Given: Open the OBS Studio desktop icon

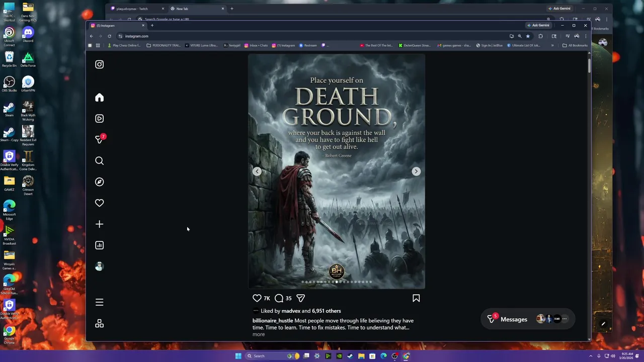Looking at the screenshot, I should pyautogui.click(x=9, y=84).
